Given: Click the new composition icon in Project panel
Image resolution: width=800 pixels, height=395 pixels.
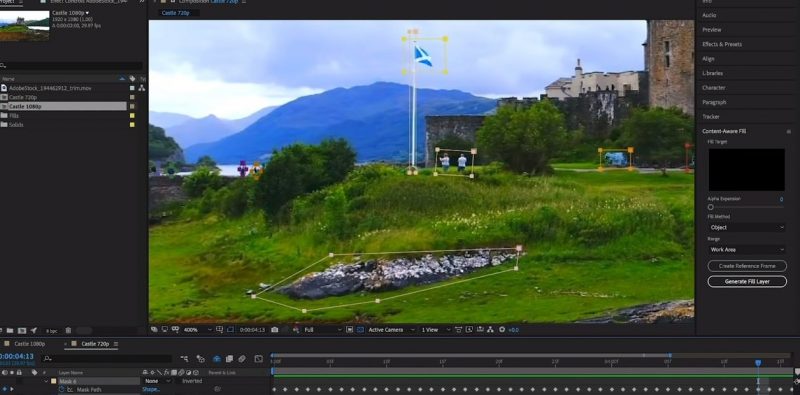Looking at the screenshot, I should 22,331.
